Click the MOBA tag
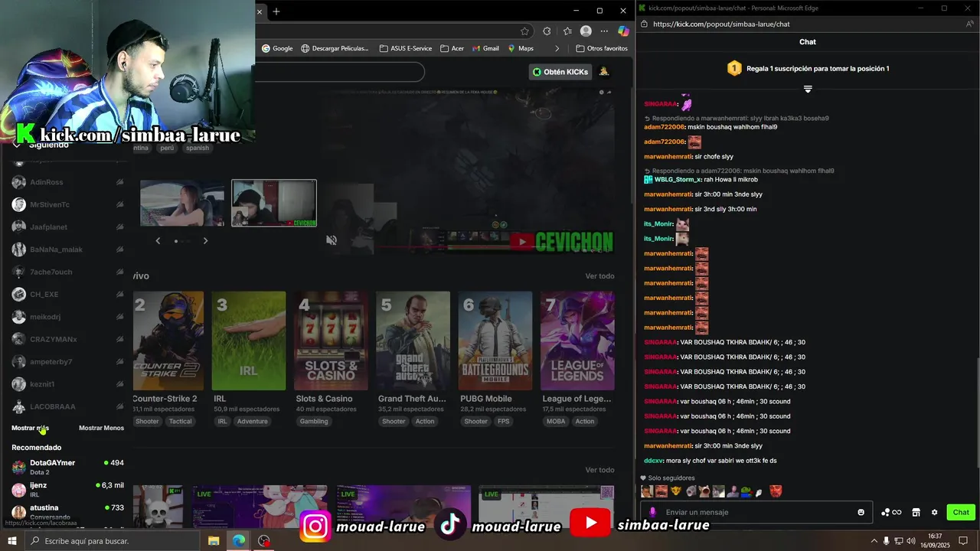Image resolution: width=980 pixels, height=551 pixels. pyautogui.click(x=556, y=421)
